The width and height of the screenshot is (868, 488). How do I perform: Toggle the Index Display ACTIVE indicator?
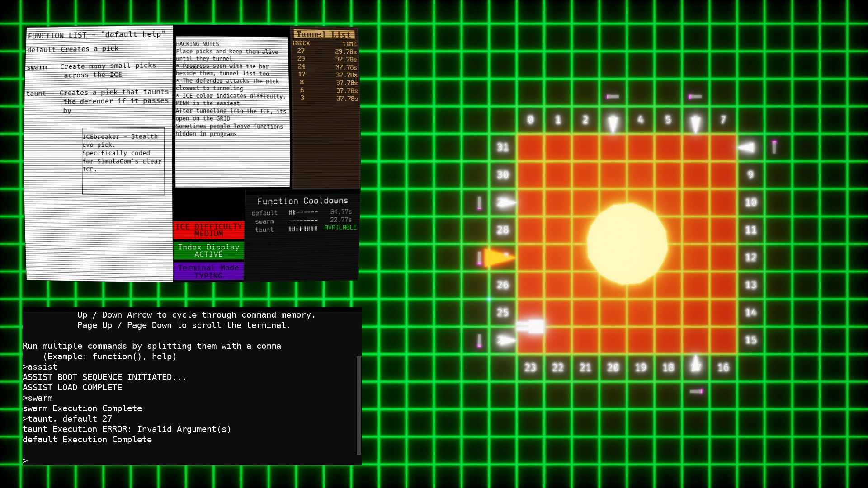208,251
